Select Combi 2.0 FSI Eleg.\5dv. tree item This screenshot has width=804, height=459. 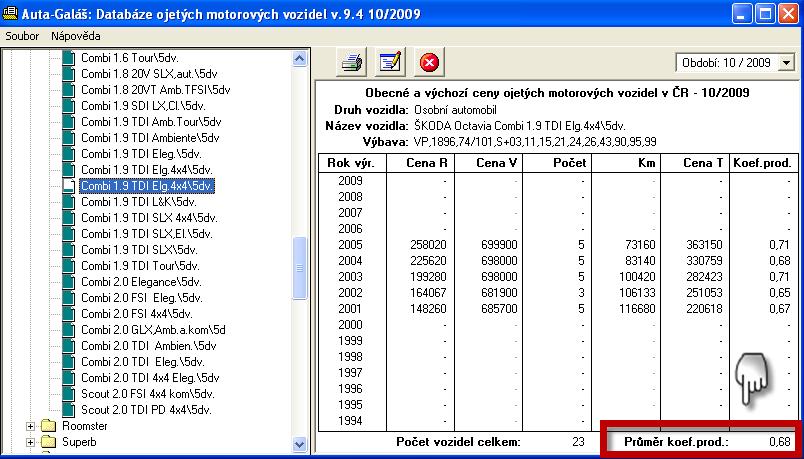(x=142, y=298)
